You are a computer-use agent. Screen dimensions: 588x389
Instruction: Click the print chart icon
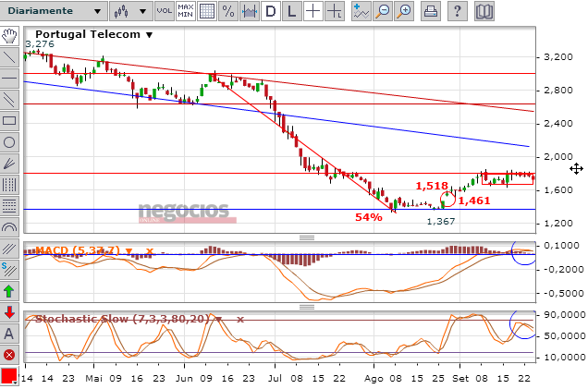coord(431,11)
